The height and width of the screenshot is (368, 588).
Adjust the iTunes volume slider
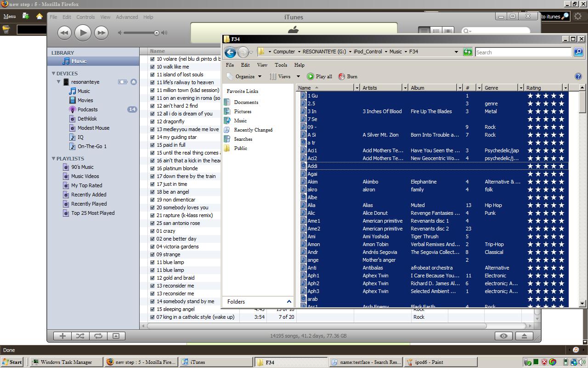[x=156, y=33]
